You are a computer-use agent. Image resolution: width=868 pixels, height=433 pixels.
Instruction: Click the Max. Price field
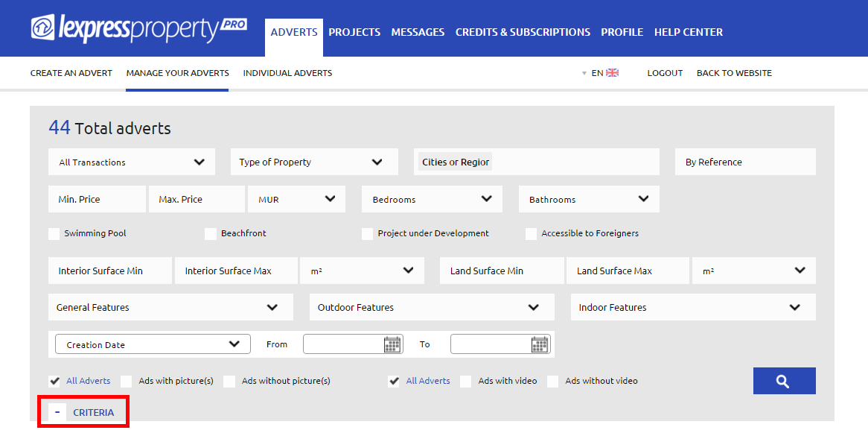[197, 199]
